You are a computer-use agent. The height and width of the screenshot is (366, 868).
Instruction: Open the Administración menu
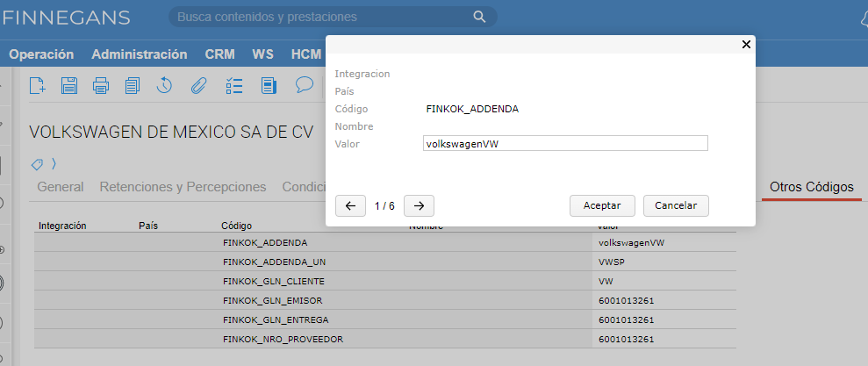tap(140, 54)
